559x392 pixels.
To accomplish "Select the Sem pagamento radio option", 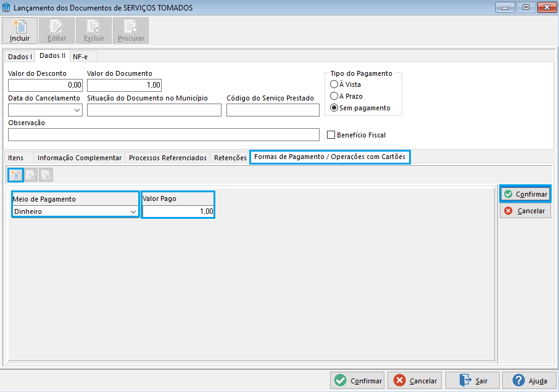I will (x=360, y=108).
